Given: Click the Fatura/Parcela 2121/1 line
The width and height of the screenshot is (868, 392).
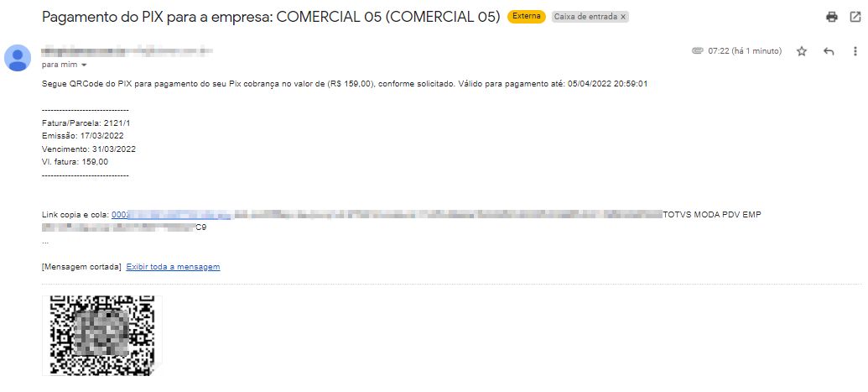Looking at the screenshot, I should click(86, 123).
